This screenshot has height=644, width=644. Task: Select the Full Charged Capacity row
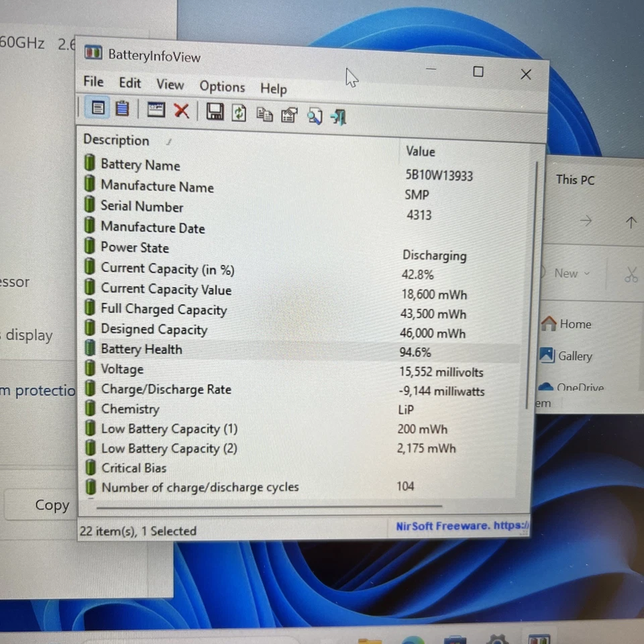(x=301, y=311)
